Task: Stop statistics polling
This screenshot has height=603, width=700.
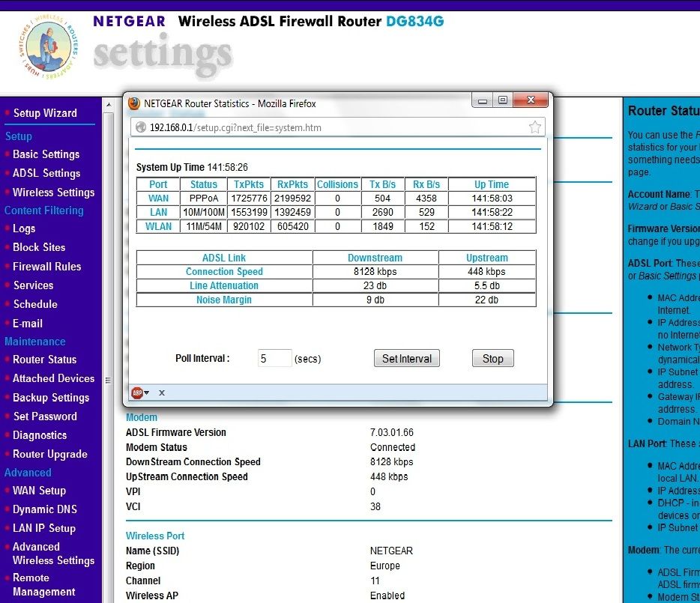Action: click(x=493, y=358)
